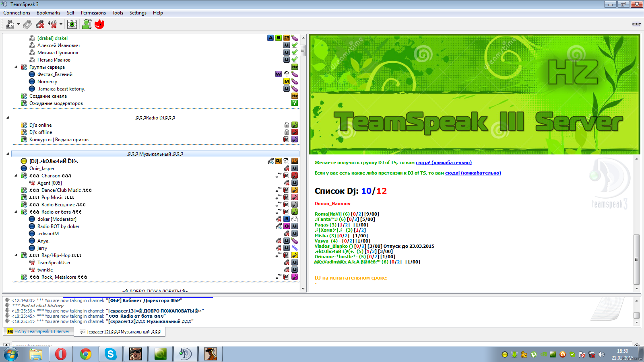Click the yellow M badge on Nomercy
644x362 pixels.
[287, 81]
